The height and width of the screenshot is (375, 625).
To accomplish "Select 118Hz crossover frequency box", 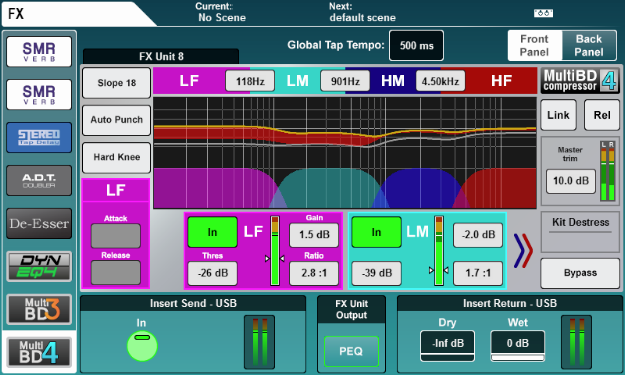I will tap(250, 81).
